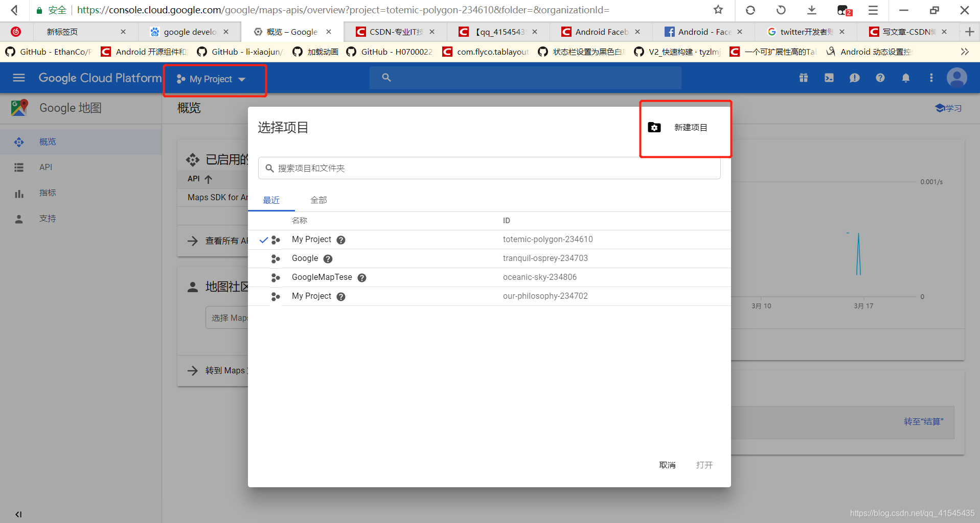
Task: Click the browser undo-close-tab icon
Action: coord(781,10)
